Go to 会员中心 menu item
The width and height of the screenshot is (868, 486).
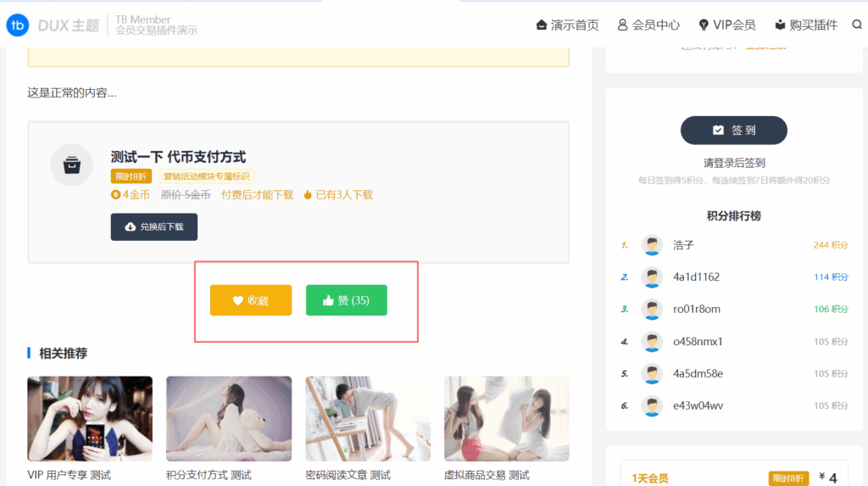[x=648, y=25]
